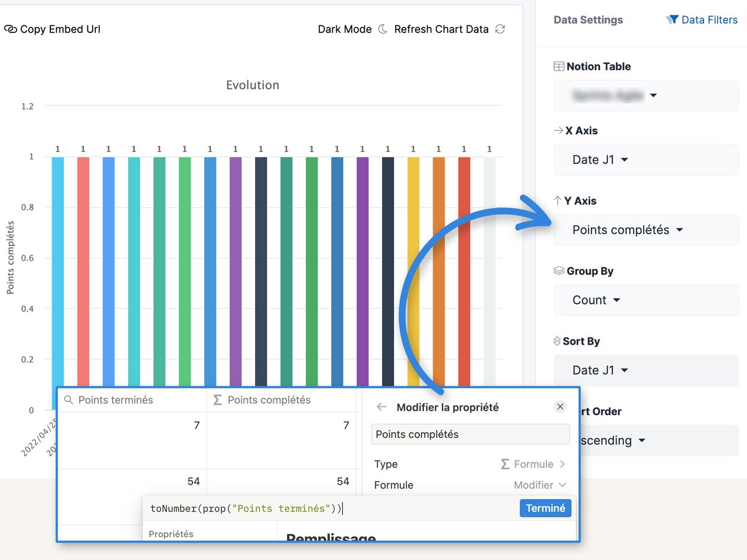Switch to the Data Settings tab
The image size is (747, 560).
point(588,20)
